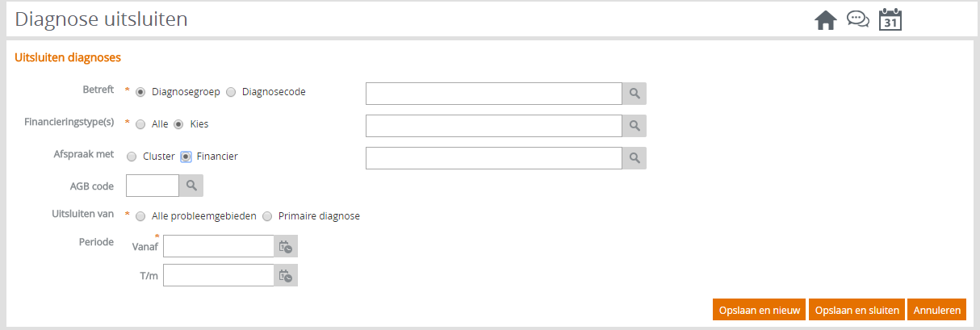This screenshot has width=980, height=330.
Task: Click Opslaan en sluiten button
Action: click(856, 310)
